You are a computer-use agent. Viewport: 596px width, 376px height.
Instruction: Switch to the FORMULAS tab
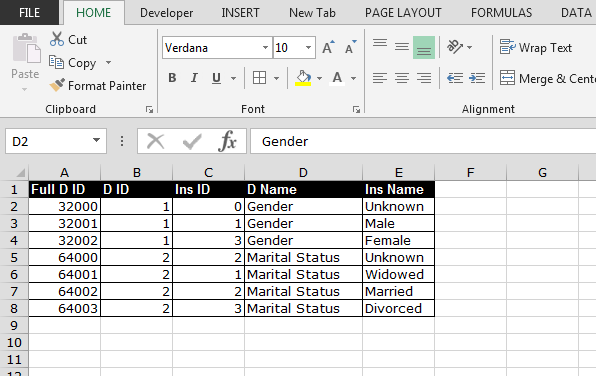[x=501, y=13]
